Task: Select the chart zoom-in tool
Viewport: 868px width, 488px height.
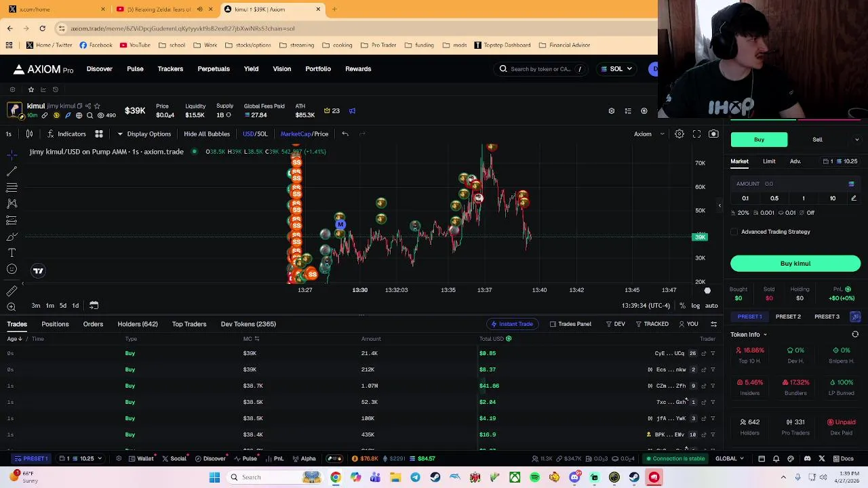Action: (x=12, y=306)
